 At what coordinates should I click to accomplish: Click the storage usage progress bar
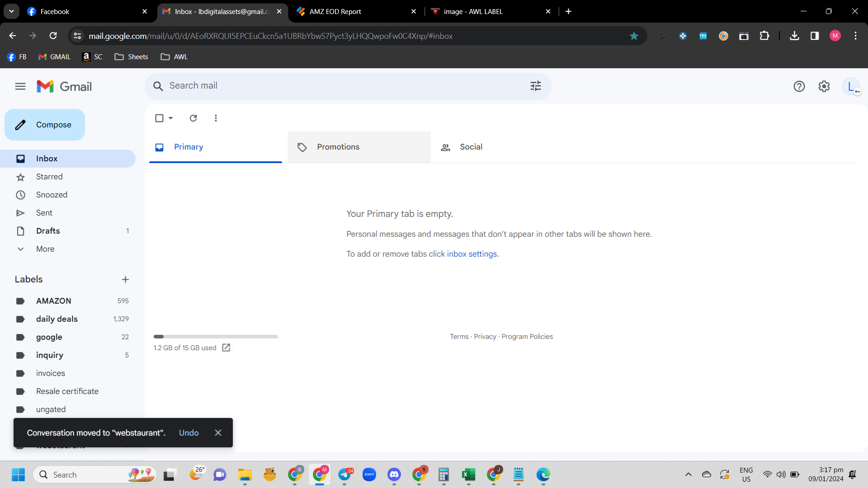click(216, 337)
